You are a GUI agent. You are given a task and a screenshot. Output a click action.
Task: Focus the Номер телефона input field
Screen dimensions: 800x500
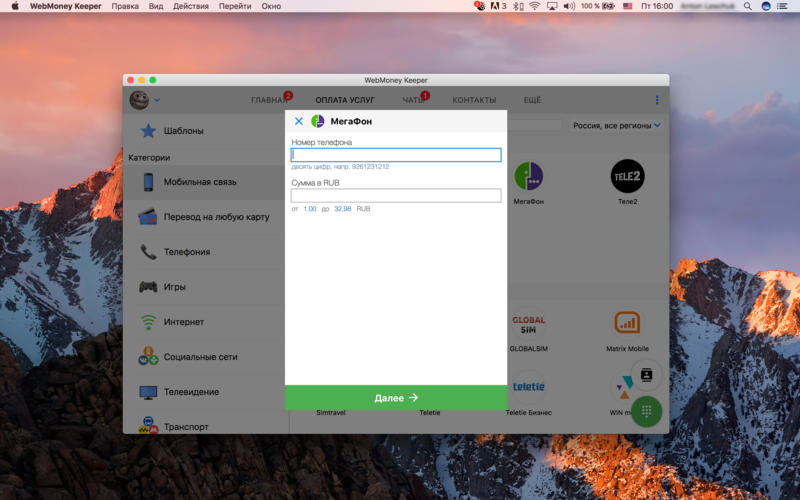click(396, 155)
